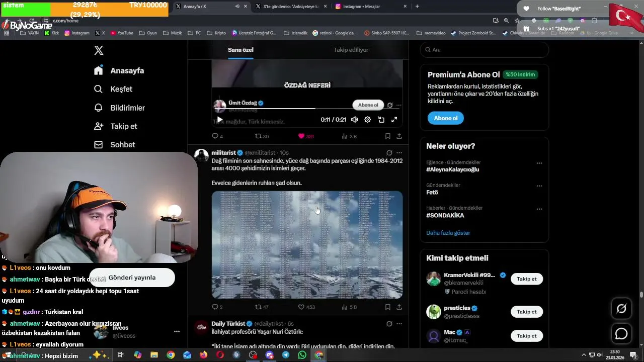Image resolution: width=644 pixels, height=362 pixels.
Task: Share the Ümit Özdağ video post
Action: [x=399, y=136]
